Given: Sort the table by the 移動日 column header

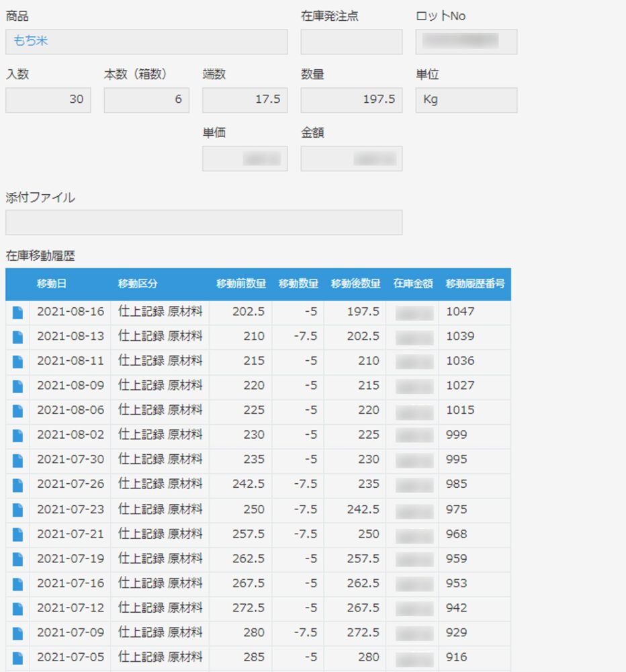Looking at the screenshot, I should (x=50, y=285).
